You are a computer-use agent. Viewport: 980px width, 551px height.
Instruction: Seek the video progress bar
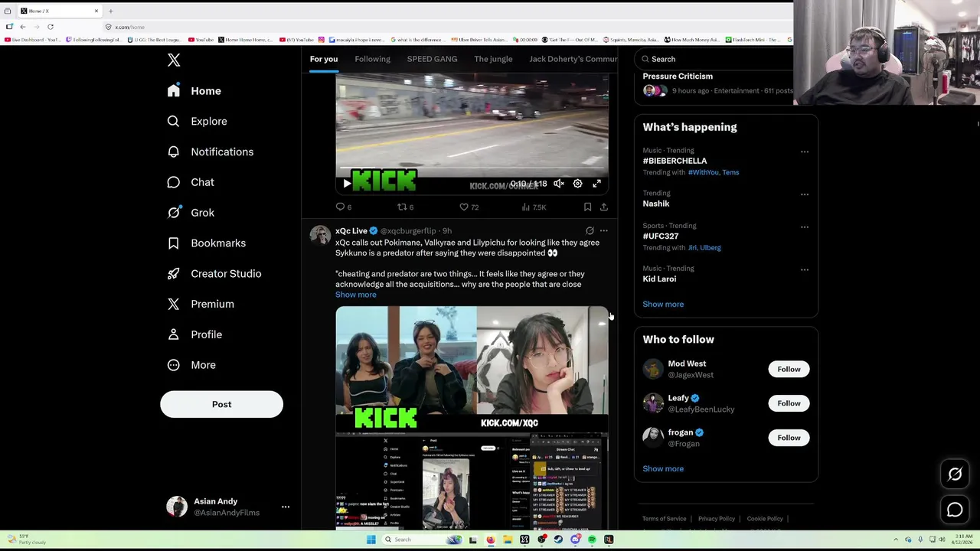[x=472, y=169]
